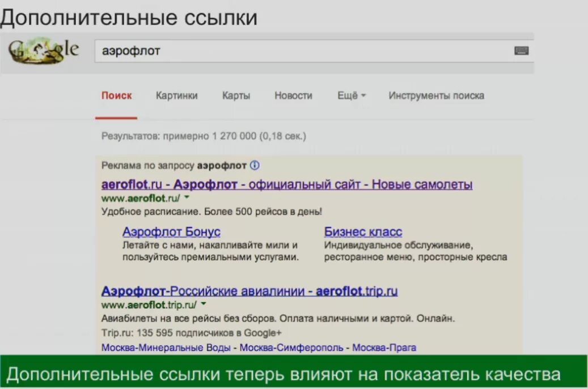Viewport: 588px width, 389px height.
Task: Open the on-screen keyboard icon in search box
Action: (x=521, y=50)
